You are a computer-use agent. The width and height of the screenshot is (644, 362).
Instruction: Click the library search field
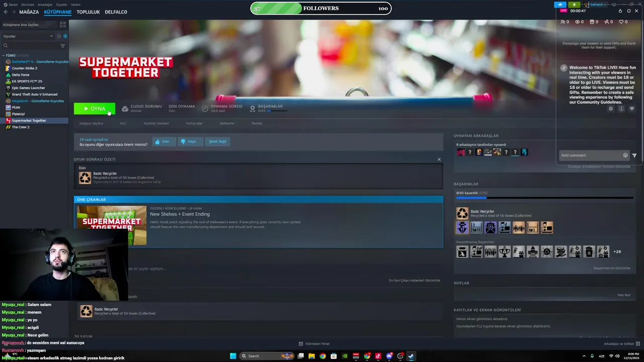30,46
